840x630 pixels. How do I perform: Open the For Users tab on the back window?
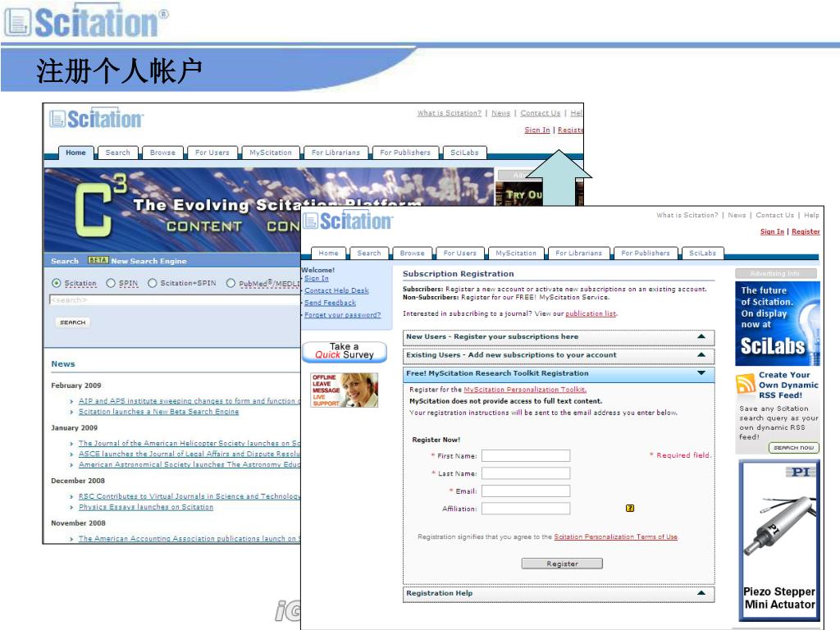click(212, 153)
